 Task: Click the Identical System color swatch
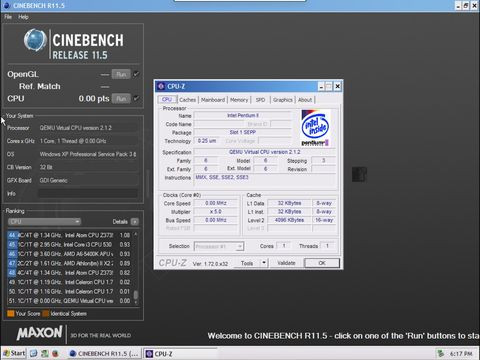tap(46, 314)
